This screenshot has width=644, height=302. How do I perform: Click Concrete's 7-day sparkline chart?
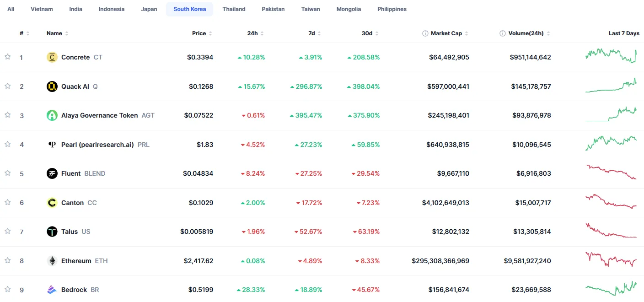[611, 56]
